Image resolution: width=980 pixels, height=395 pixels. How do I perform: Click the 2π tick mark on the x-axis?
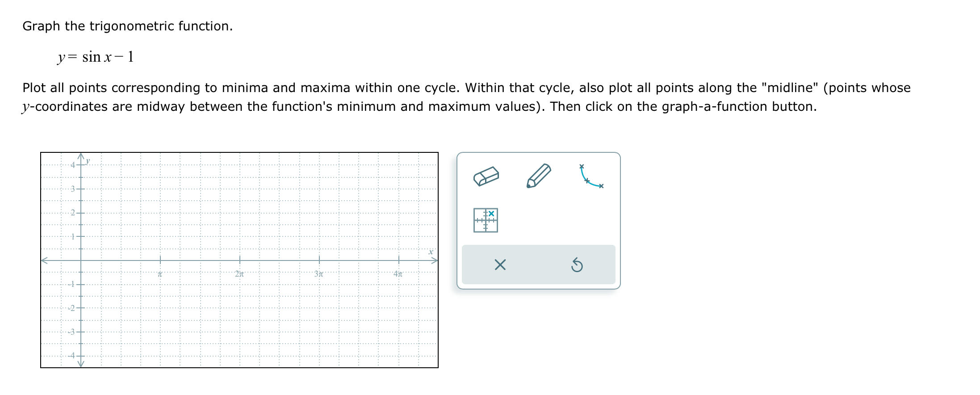240,260
